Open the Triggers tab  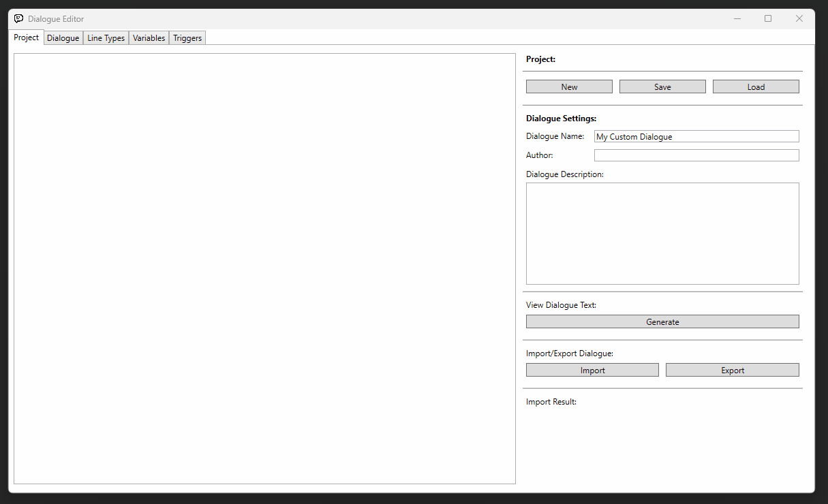coord(187,38)
